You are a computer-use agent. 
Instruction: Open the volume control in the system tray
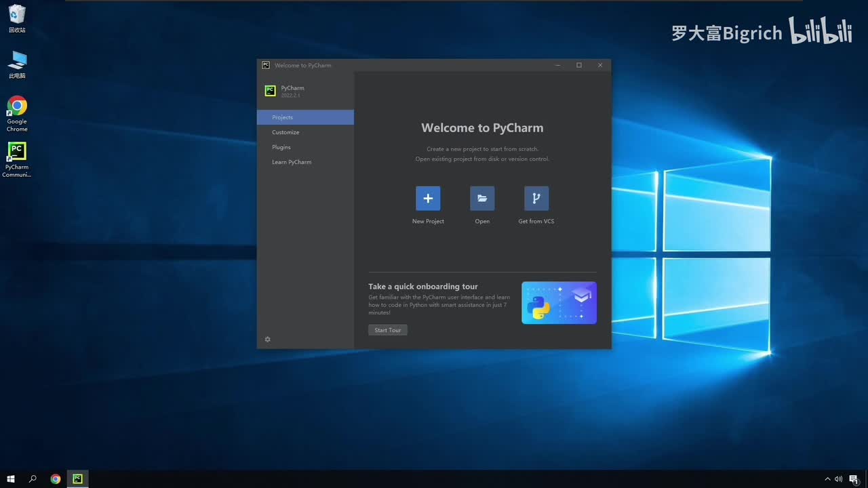tap(839, 479)
